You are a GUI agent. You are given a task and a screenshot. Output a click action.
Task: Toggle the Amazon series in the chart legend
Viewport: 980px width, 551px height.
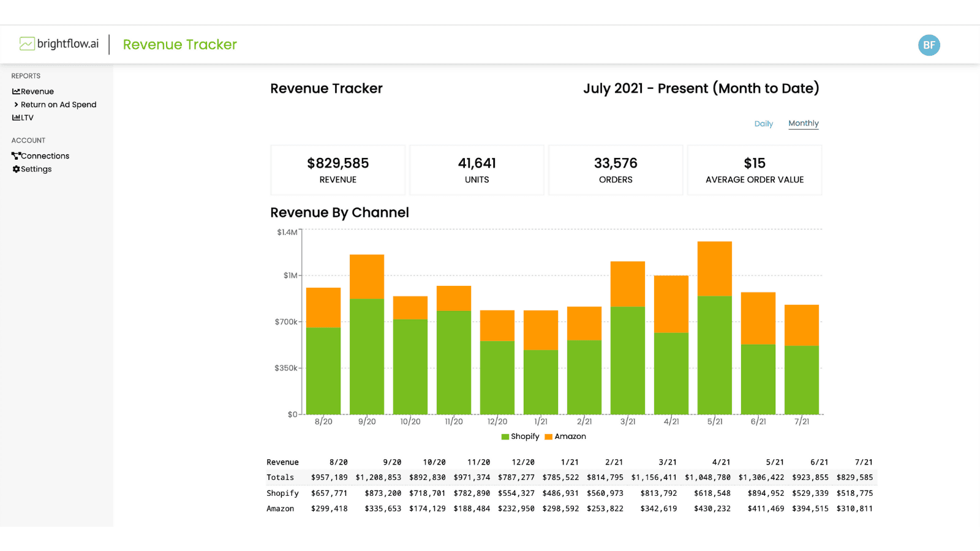pos(565,437)
